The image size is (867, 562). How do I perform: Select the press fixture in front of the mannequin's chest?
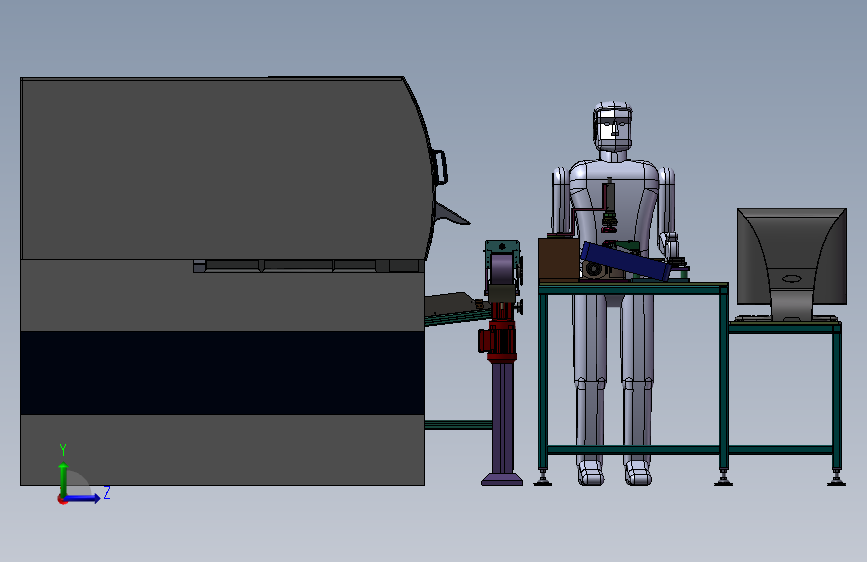[x=609, y=206]
